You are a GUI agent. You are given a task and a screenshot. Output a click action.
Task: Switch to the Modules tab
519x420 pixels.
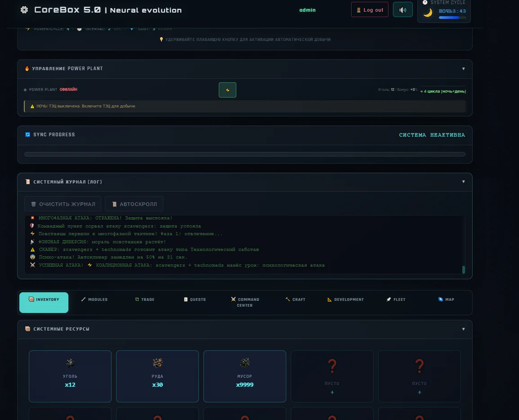point(95,299)
